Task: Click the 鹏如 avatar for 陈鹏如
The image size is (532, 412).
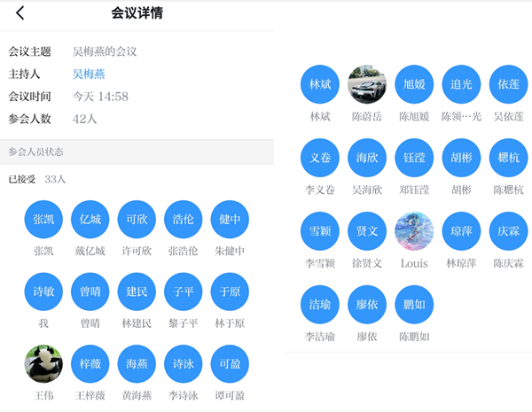Action: (414, 305)
